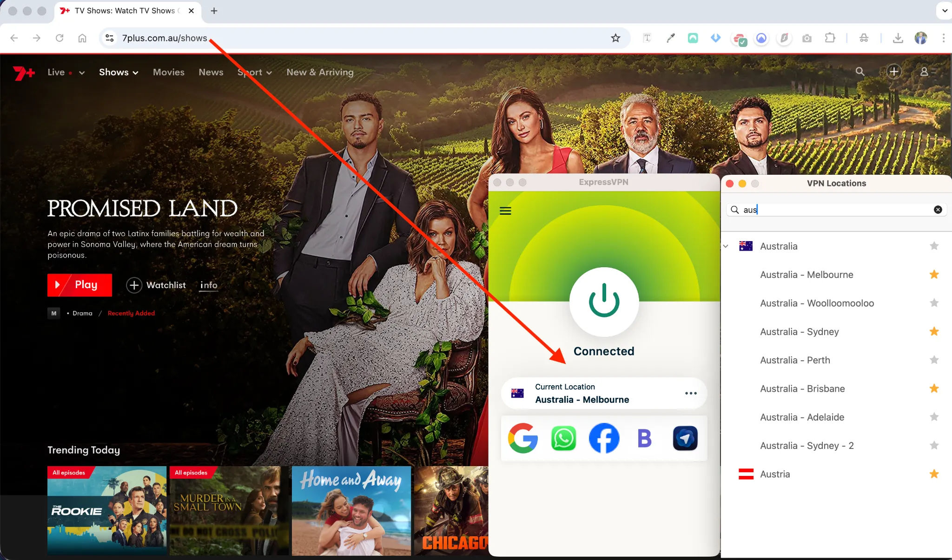Click the address bar URL field
The height and width of the screenshot is (560, 952).
click(164, 38)
